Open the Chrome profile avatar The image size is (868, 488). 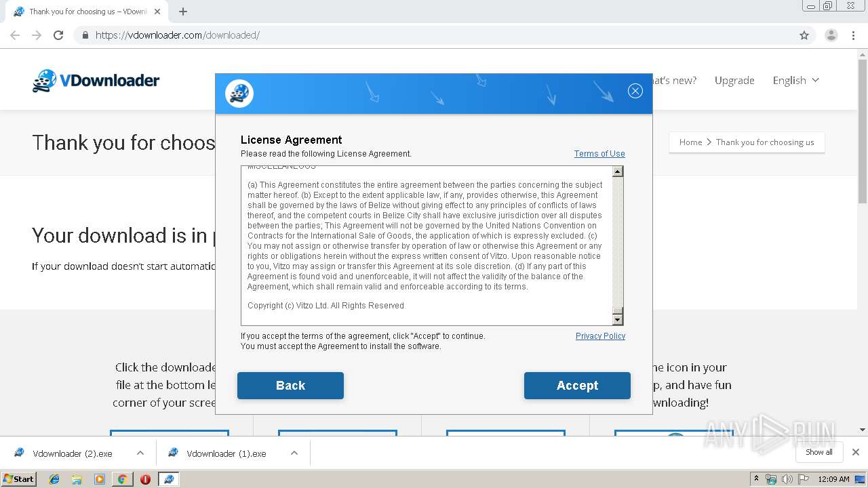pos(831,35)
